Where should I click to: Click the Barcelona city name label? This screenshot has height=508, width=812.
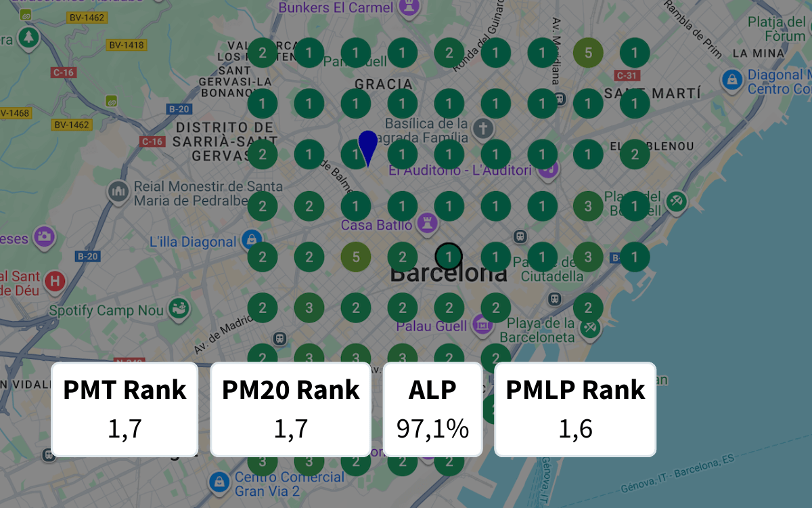click(x=449, y=274)
